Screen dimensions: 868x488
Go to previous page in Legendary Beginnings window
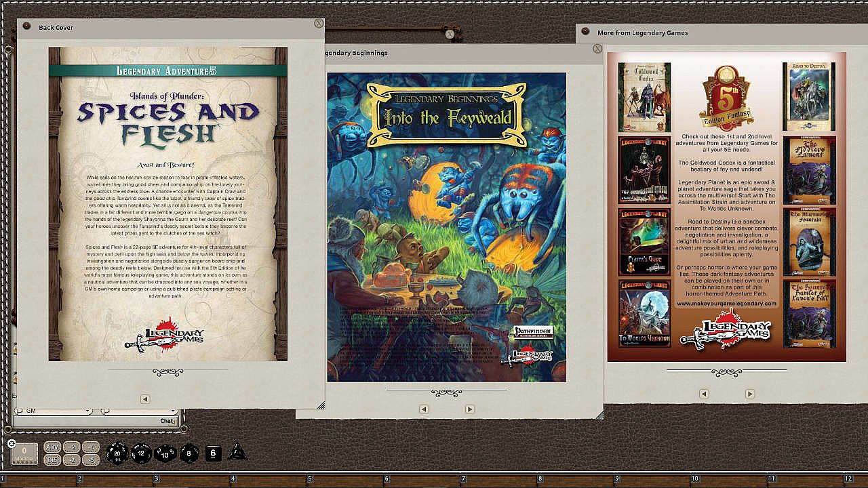coord(424,409)
